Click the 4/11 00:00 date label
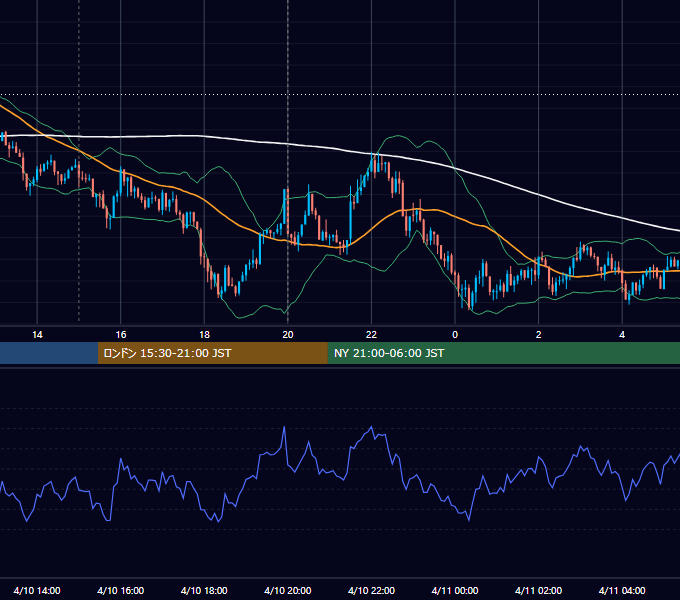The width and height of the screenshot is (680, 600). [x=455, y=590]
